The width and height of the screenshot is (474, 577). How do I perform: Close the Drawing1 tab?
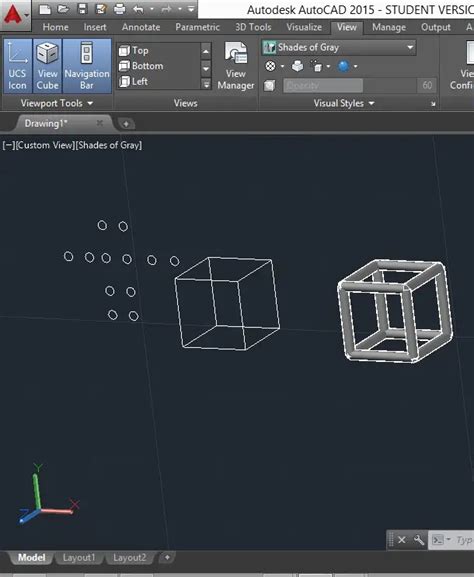click(99, 123)
